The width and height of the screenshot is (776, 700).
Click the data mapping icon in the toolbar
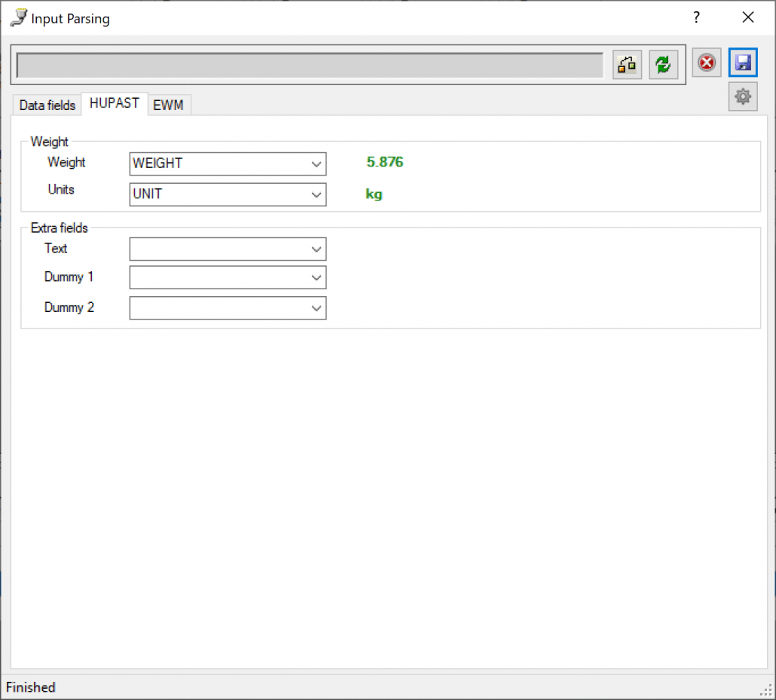click(627, 64)
